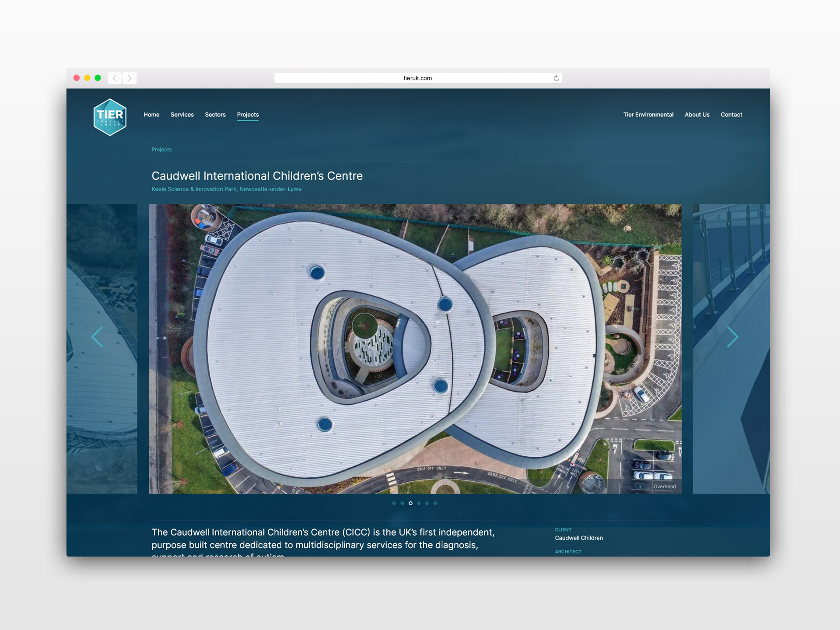
Task: Go to the Home page
Action: [151, 115]
